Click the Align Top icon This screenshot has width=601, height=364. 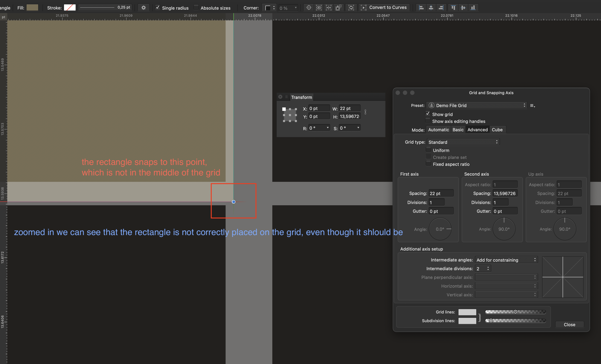coord(453,8)
